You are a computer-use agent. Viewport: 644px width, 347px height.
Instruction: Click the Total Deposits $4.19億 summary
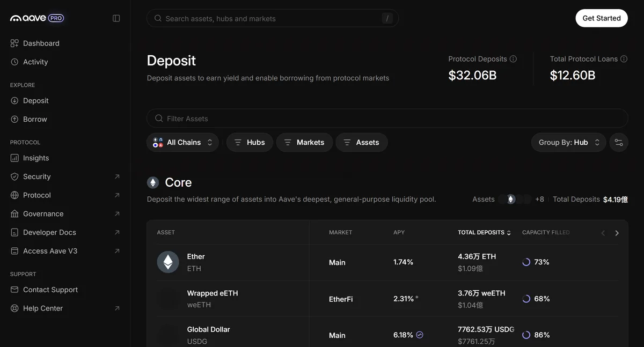(x=590, y=200)
